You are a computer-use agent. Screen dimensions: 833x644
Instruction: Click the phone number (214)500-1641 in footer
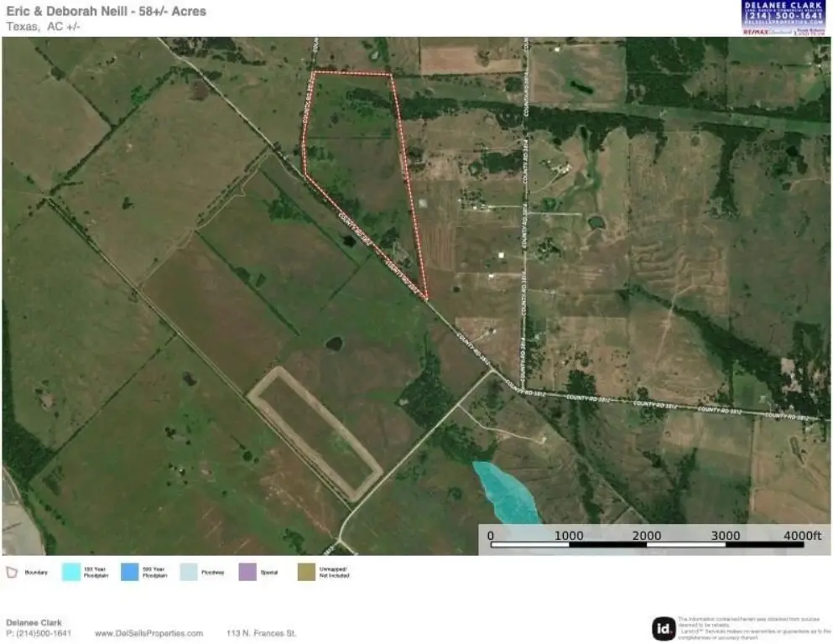(x=44, y=633)
